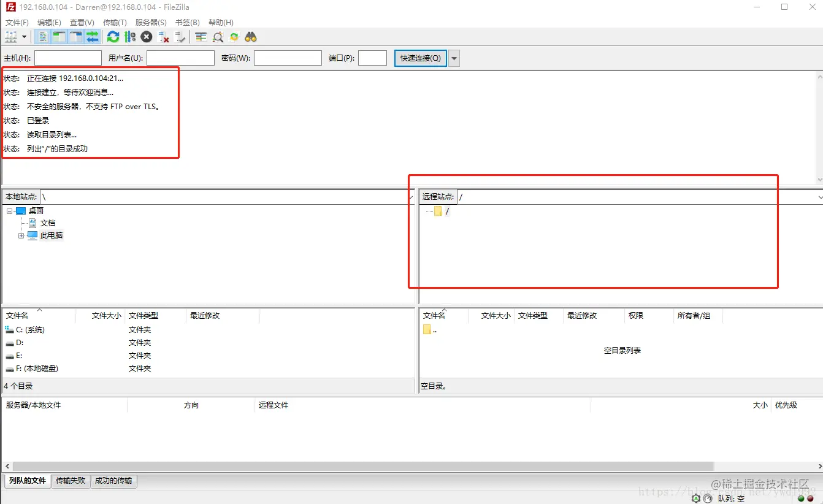The width and height of the screenshot is (823, 504).
Task: Click the queue 远程文件 column header
Action: tap(423, 405)
